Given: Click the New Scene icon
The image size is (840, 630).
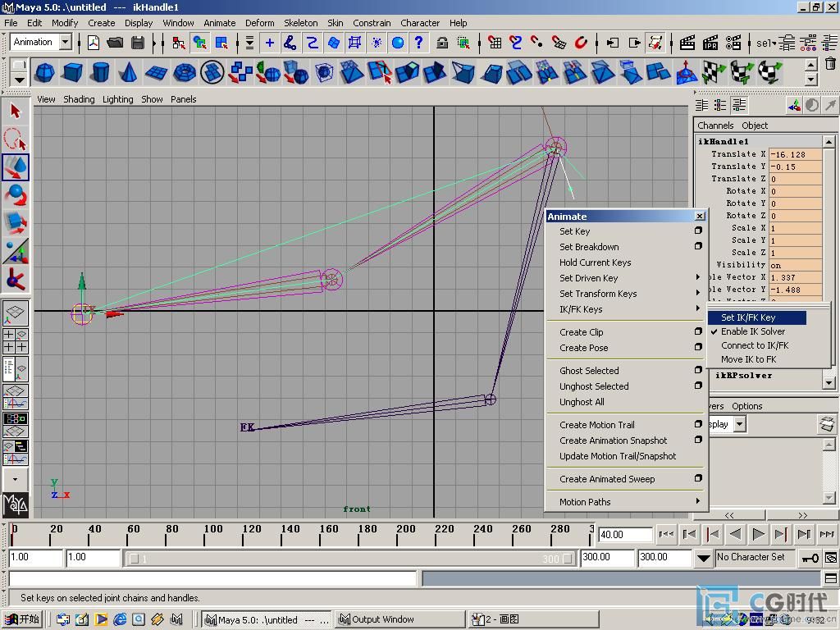Looking at the screenshot, I should click(94, 43).
